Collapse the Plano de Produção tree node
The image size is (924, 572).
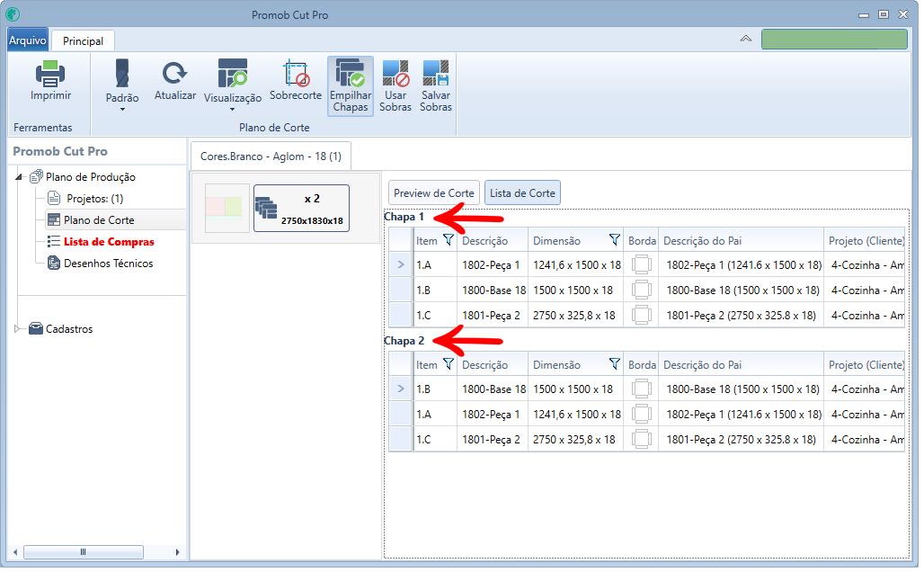tap(18, 177)
